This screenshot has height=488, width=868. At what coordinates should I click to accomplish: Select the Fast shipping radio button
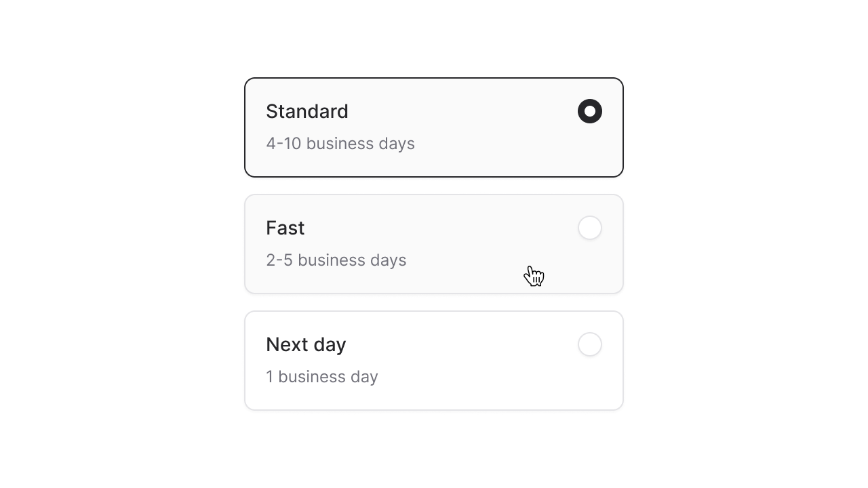click(590, 228)
